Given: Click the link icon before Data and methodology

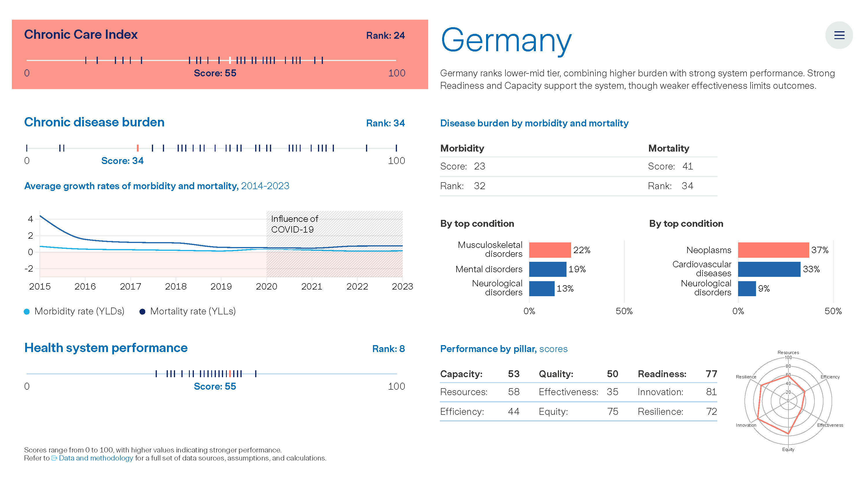Looking at the screenshot, I should tap(54, 458).
